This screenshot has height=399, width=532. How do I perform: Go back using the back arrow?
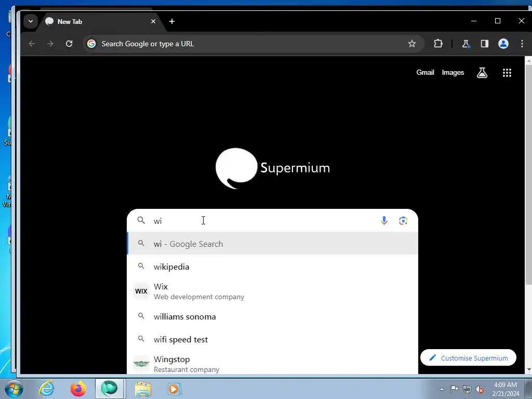coord(32,44)
